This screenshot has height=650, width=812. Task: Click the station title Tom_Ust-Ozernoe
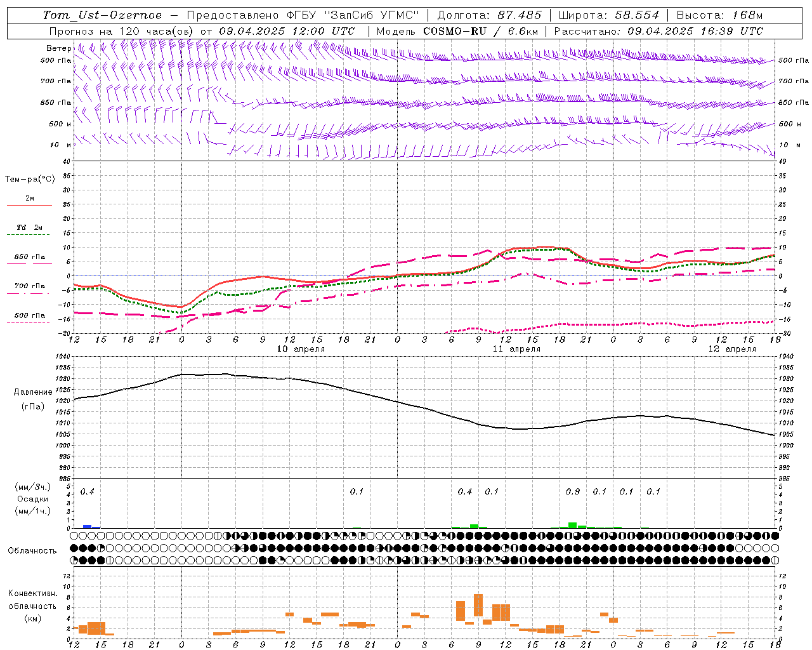102,15
